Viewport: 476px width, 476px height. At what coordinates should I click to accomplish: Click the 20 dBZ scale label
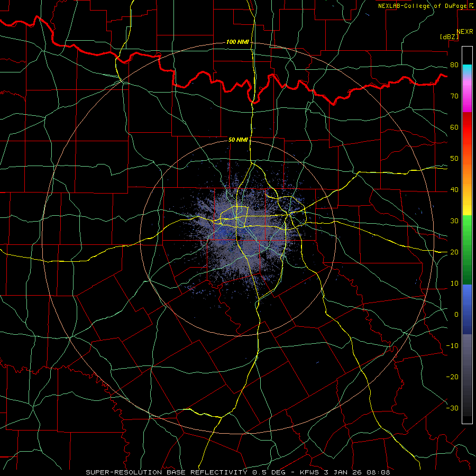pos(454,252)
